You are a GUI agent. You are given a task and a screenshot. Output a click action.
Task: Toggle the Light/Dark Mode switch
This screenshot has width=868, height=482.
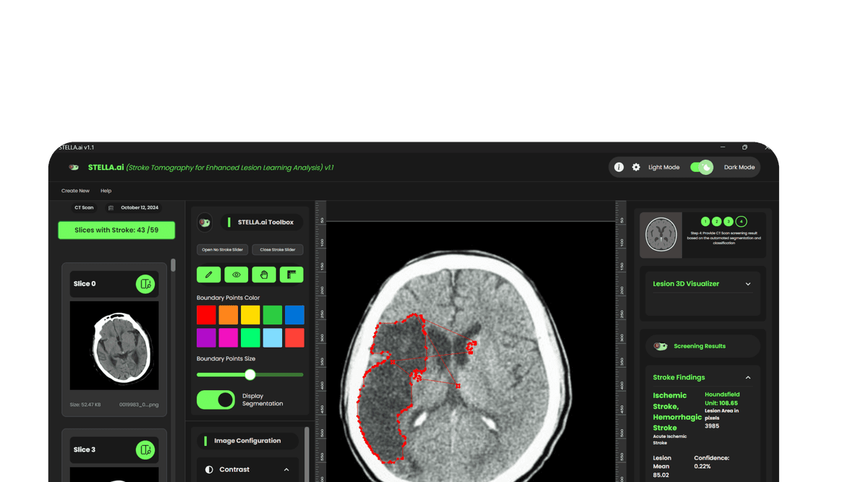pyautogui.click(x=701, y=167)
